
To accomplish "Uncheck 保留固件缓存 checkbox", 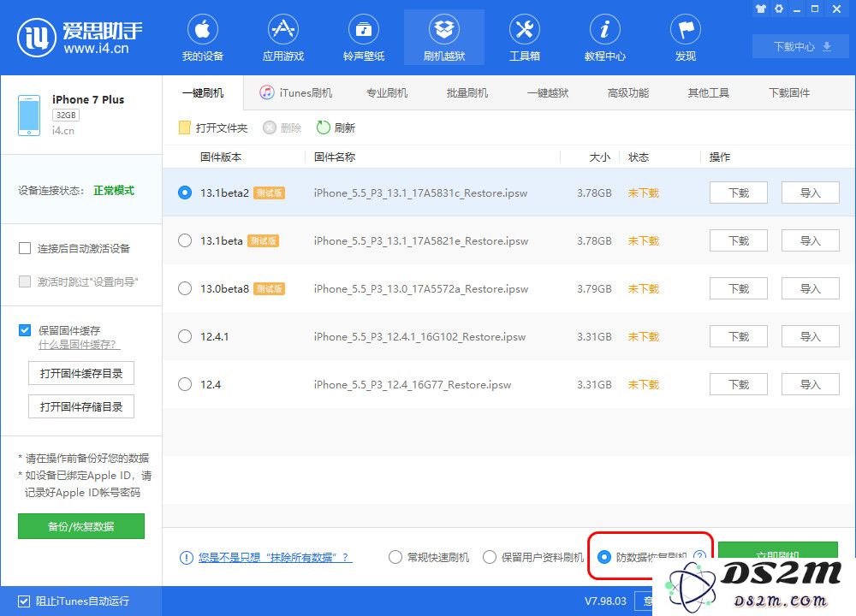I will coord(25,330).
